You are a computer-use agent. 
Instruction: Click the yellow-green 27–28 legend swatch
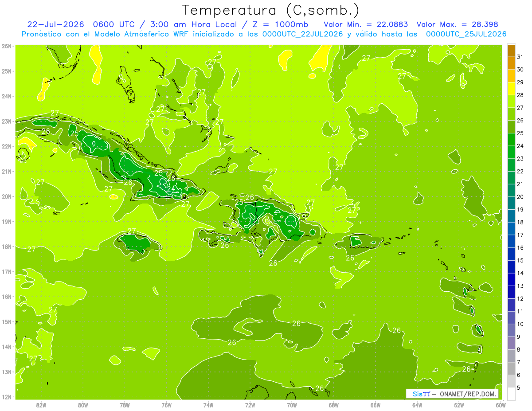coord(511,102)
